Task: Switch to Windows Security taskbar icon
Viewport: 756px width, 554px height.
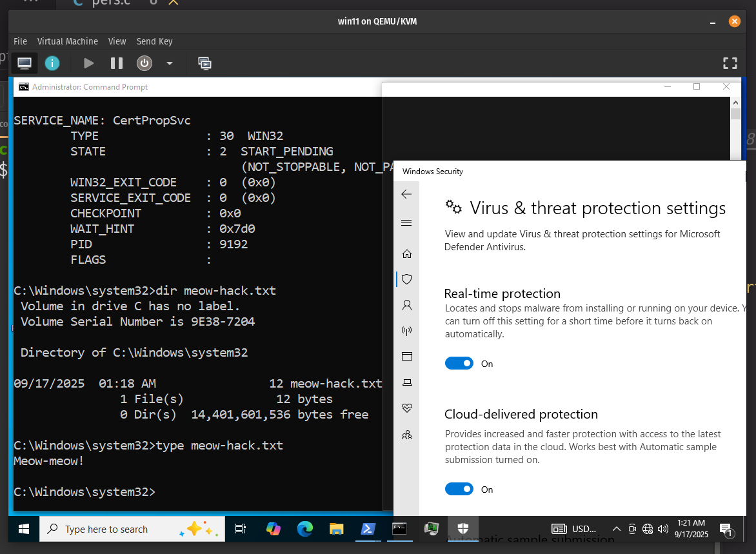Action: [x=463, y=529]
